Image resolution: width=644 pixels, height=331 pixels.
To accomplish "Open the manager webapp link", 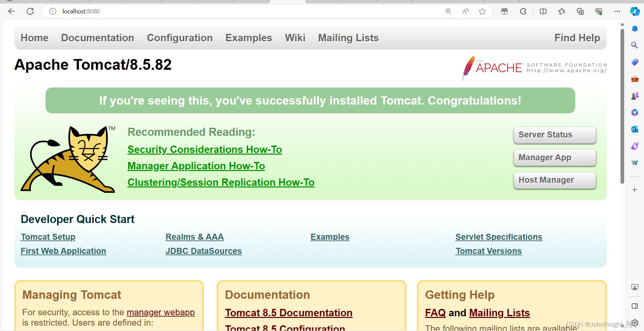I will (161, 313).
